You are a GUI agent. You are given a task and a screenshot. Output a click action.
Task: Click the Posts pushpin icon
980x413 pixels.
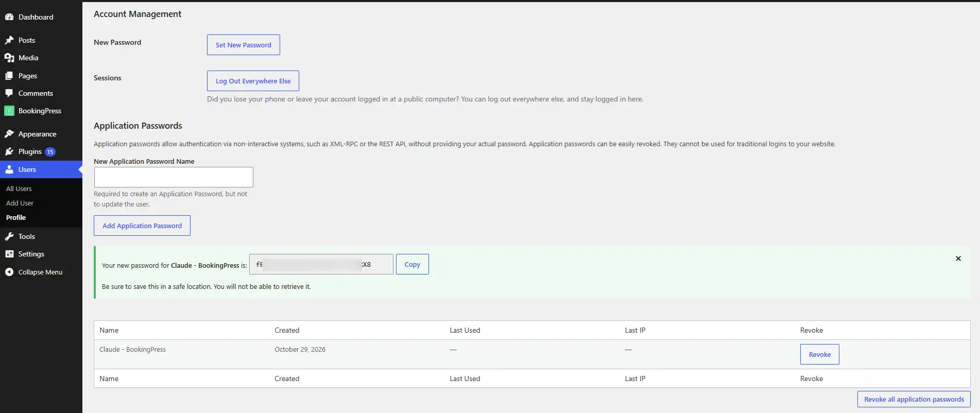click(x=9, y=40)
